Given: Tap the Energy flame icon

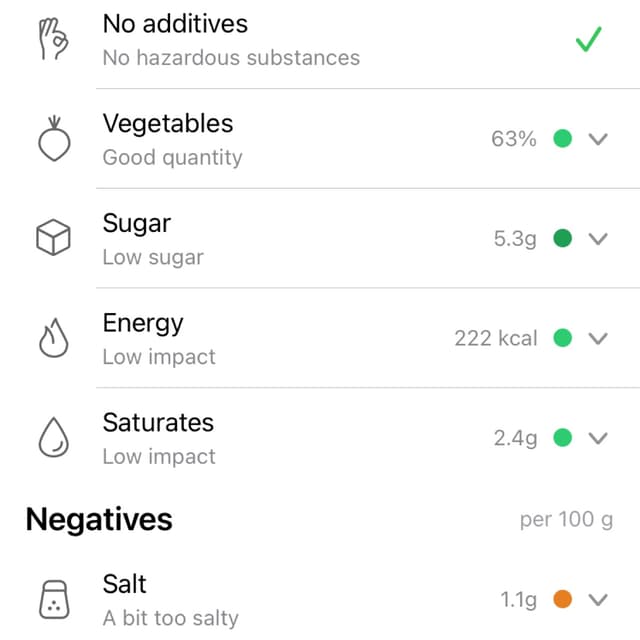Looking at the screenshot, I should pos(53,338).
